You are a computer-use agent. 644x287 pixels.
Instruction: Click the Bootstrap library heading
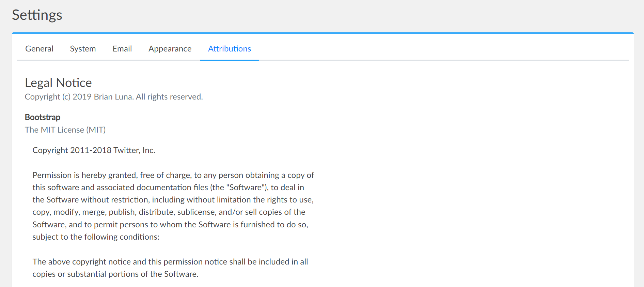click(43, 117)
